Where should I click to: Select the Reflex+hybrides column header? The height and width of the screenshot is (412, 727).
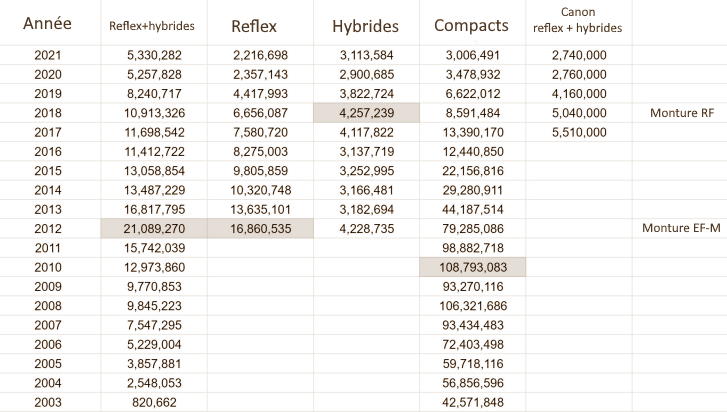152,26
